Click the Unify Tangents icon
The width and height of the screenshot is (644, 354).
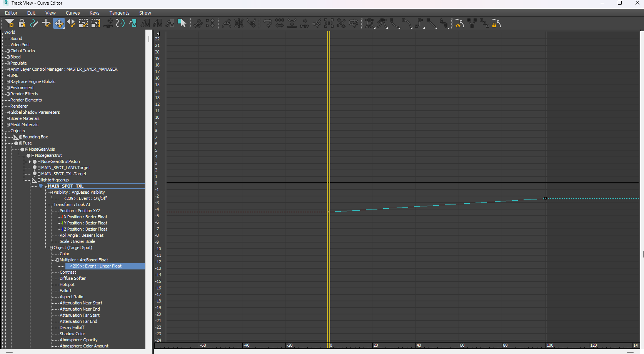(x=484, y=23)
